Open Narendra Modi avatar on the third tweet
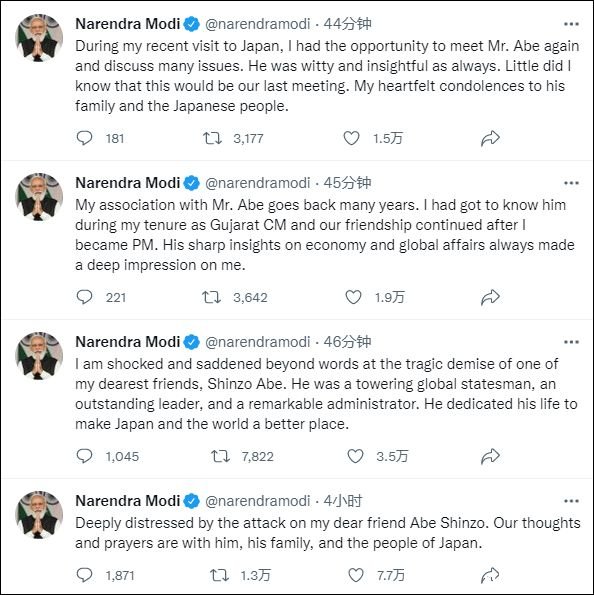Image resolution: width=594 pixels, height=595 pixels. (39, 356)
